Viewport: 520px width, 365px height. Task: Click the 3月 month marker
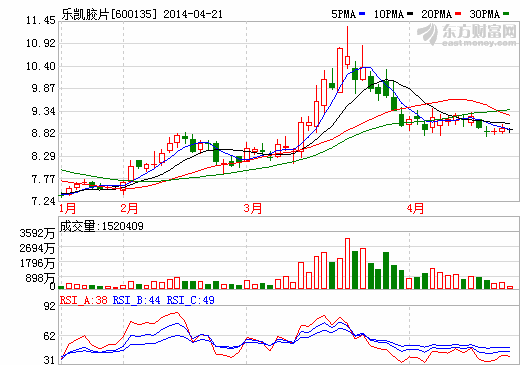pyautogui.click(x=253, y=209)
